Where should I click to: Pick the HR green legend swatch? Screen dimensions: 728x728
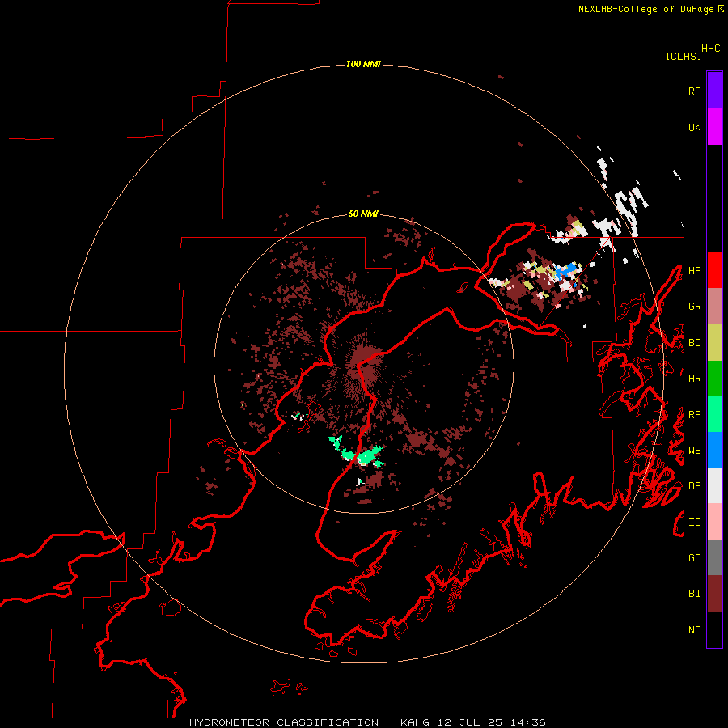point(714,379)
